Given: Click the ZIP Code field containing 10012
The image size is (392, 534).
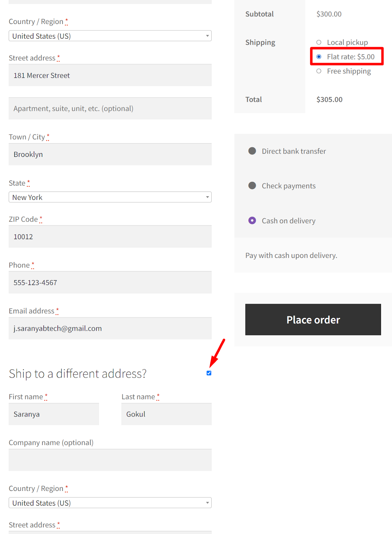Looking at the screenshot, I should (x=110, y=236).
